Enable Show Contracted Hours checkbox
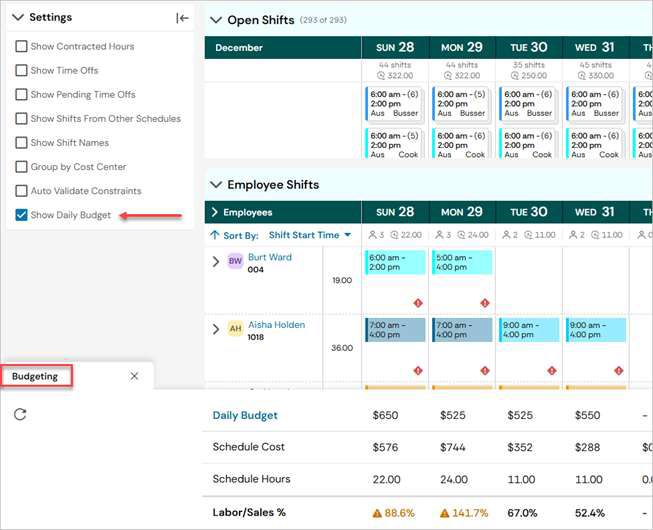 [x=21, y=46]
